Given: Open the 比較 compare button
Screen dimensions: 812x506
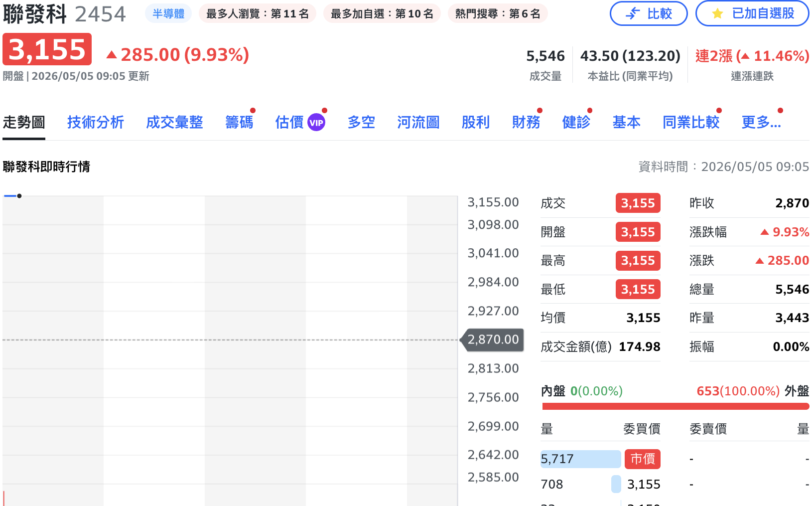Looking at the screenshot, I should coord(649,13).
